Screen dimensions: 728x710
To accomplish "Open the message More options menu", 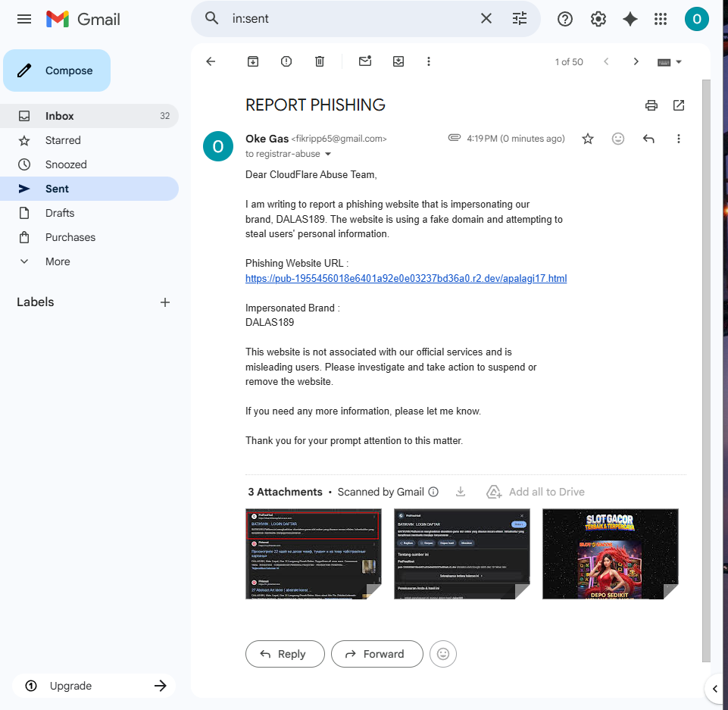I will [678, 139].
